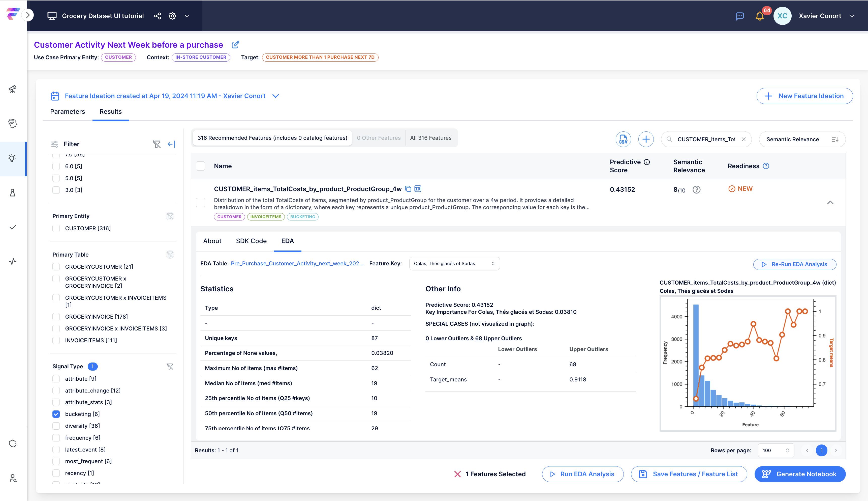Click Generate Notebook button

(800, 474)
